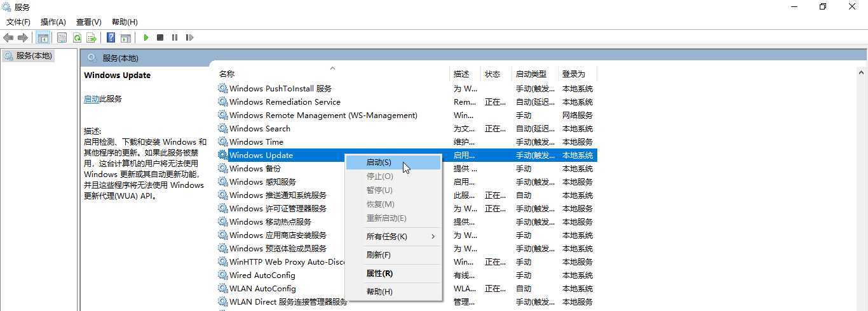
Task: Open the 查看(V) menu
Action: pyautogui.click(x=88, y=22)
